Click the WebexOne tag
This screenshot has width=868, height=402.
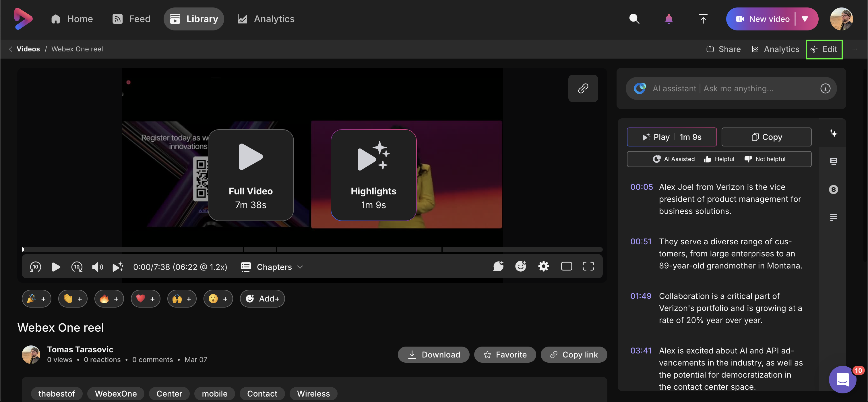point(116,394)
